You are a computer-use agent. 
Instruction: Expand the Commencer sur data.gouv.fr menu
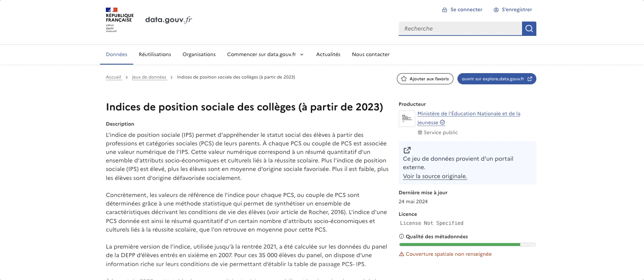[x=265, y=54]
